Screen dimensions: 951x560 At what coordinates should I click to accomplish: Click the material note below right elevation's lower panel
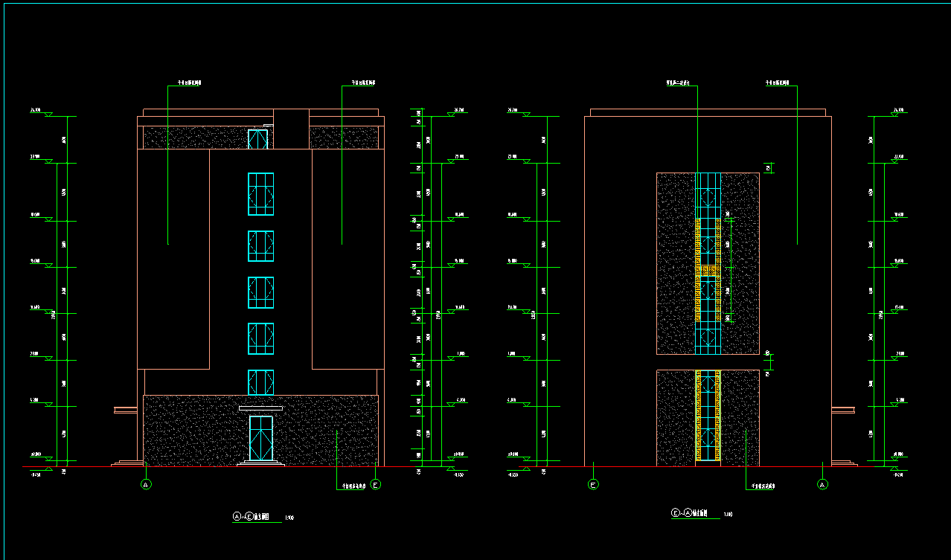coord(761,488)
